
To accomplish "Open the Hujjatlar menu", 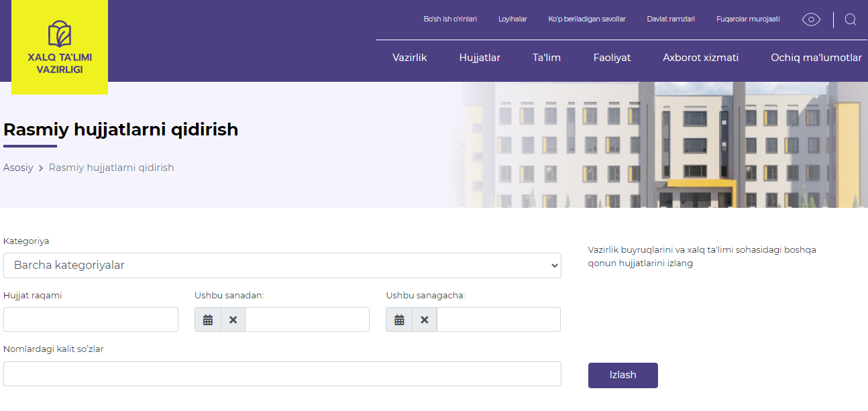I will [480, 58].
